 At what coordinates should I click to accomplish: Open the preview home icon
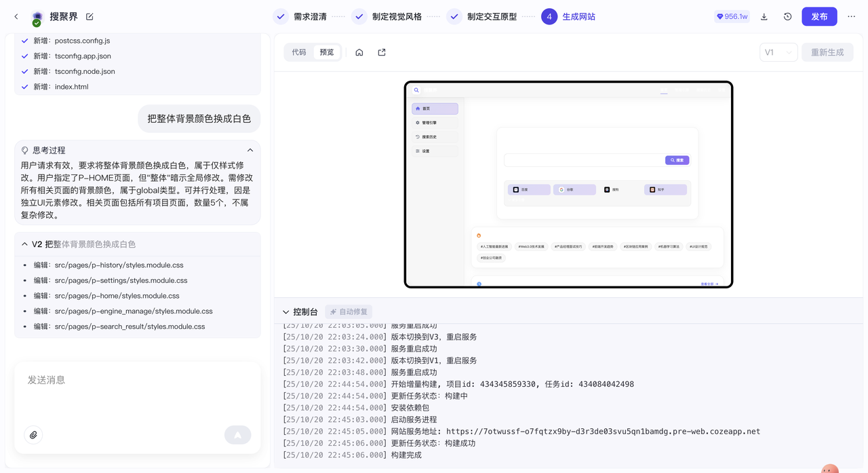coord(359,52)
